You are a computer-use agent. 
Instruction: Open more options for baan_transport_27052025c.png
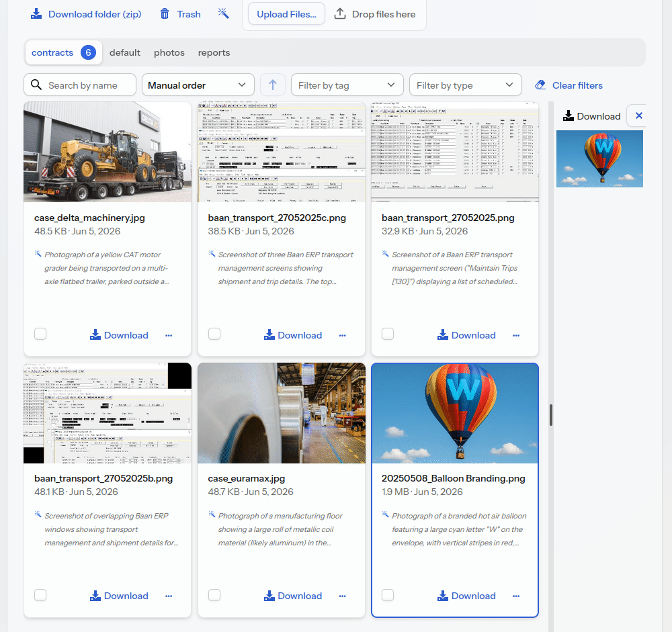343,336
